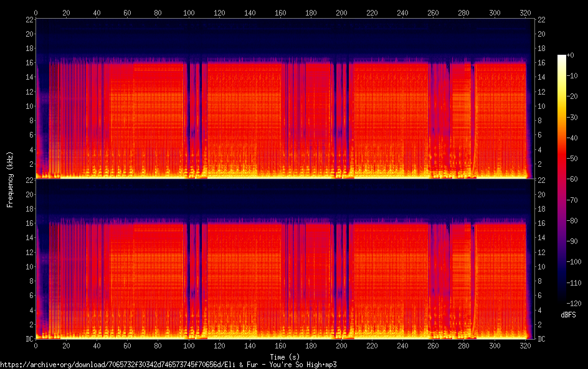
Task: Click the 320 tick on the top time axis
Action: pyautogui.click(x=525, y=12)
